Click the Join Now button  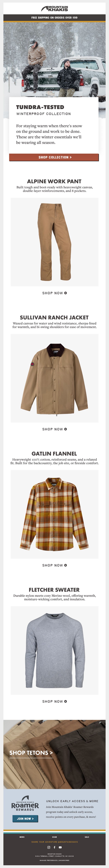25,819
